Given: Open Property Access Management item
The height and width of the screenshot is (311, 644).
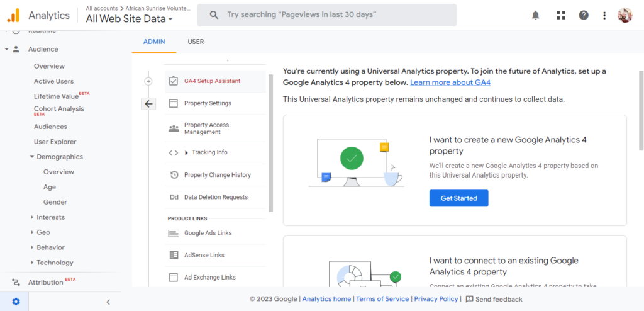Looking at the screenshot, I should point(216,128).
